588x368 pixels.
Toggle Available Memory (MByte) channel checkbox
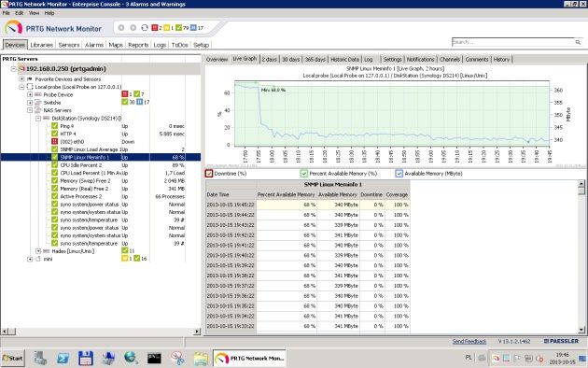[x=399, y=174]
